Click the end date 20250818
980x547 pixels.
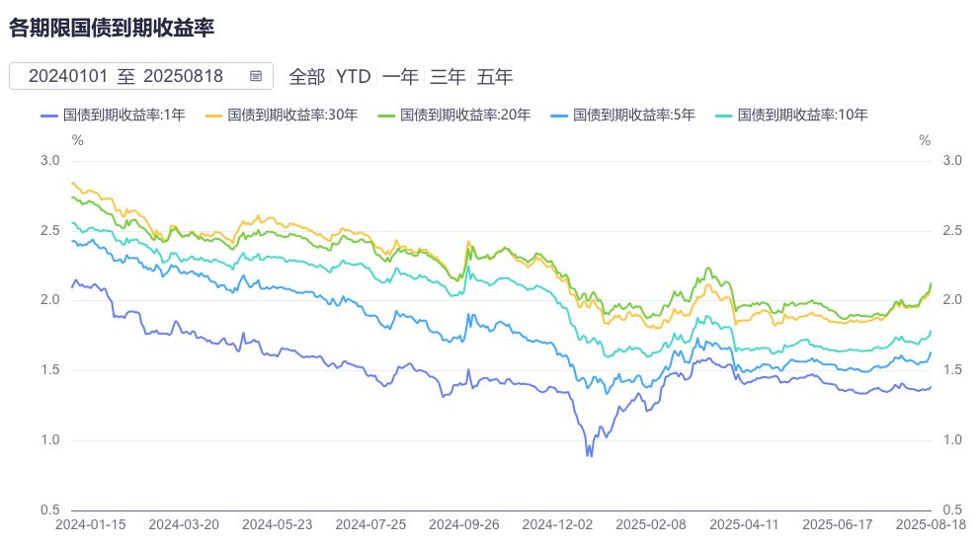click(183, 76)
